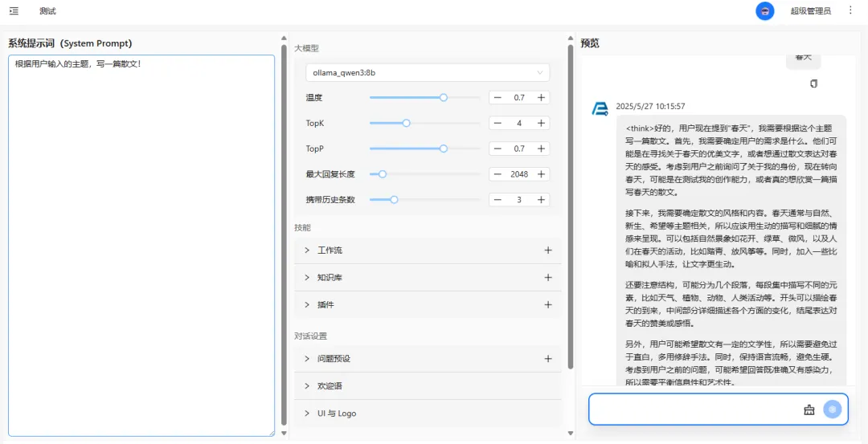Open the vertical three-dot more menu
This screenshot has width=868, height=444.
click(x=850, y=10)
